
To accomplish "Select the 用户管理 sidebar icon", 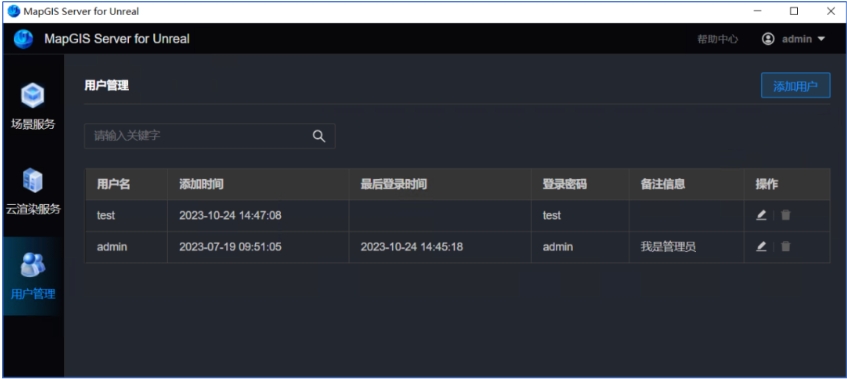I will click(33, 265).
